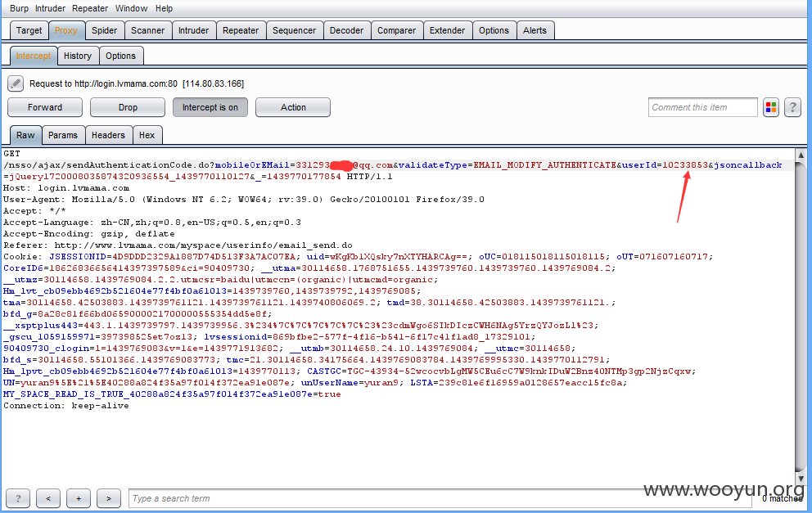Click the help question mark next to the comment field

[792, 107]
